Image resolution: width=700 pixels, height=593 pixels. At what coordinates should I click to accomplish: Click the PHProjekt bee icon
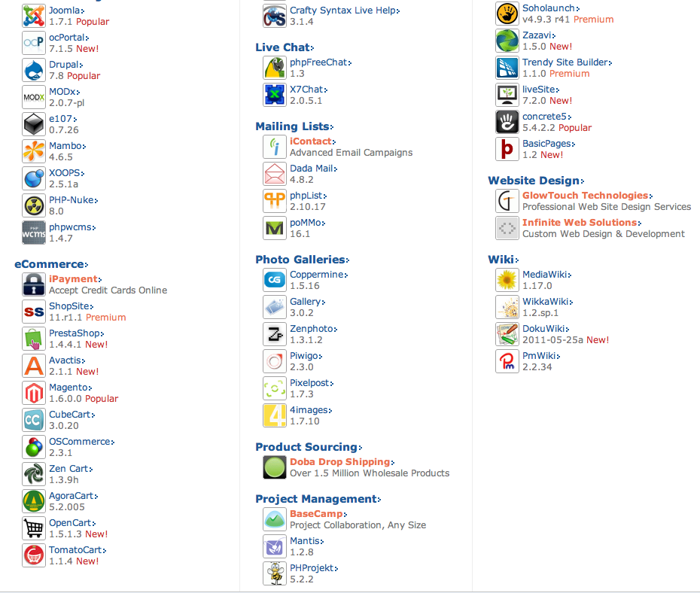pyautogui.click(x=275, y=573)
